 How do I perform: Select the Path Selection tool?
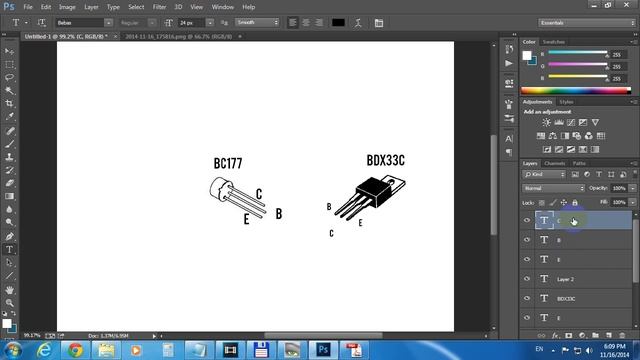click(9, 262)
